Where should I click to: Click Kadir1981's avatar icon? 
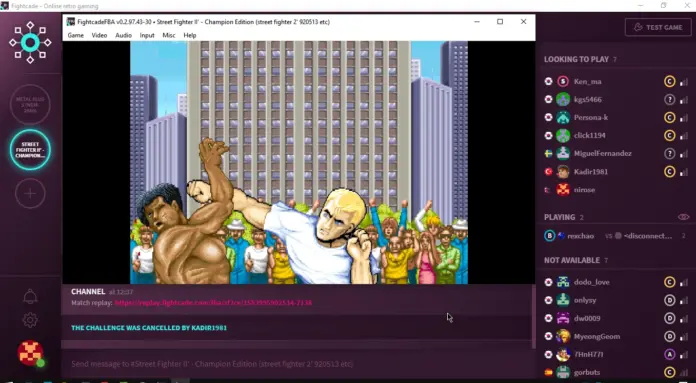point(563,171)
